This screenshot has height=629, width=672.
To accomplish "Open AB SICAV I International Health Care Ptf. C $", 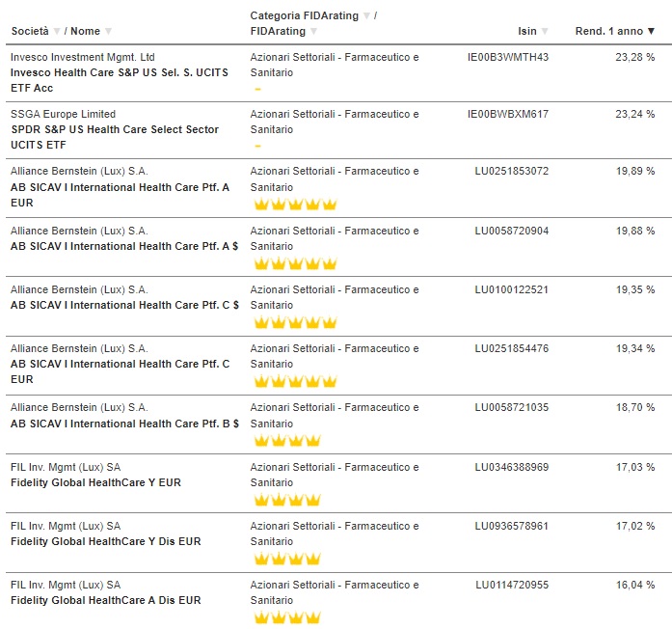I will tap(124, 305).
